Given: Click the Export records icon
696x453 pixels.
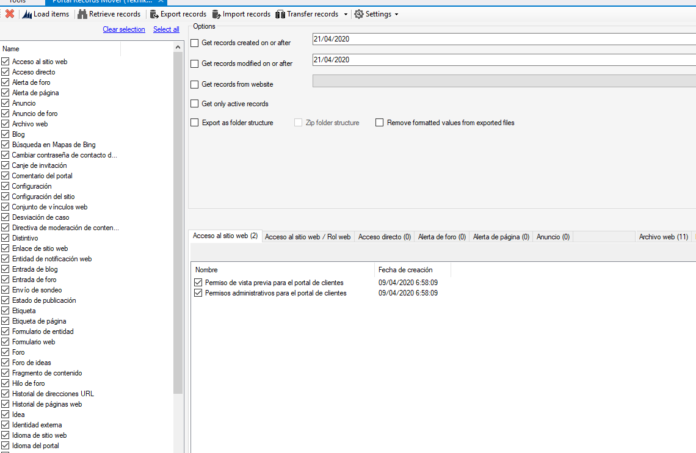Looking at the screenshot, I should [155, 14].
